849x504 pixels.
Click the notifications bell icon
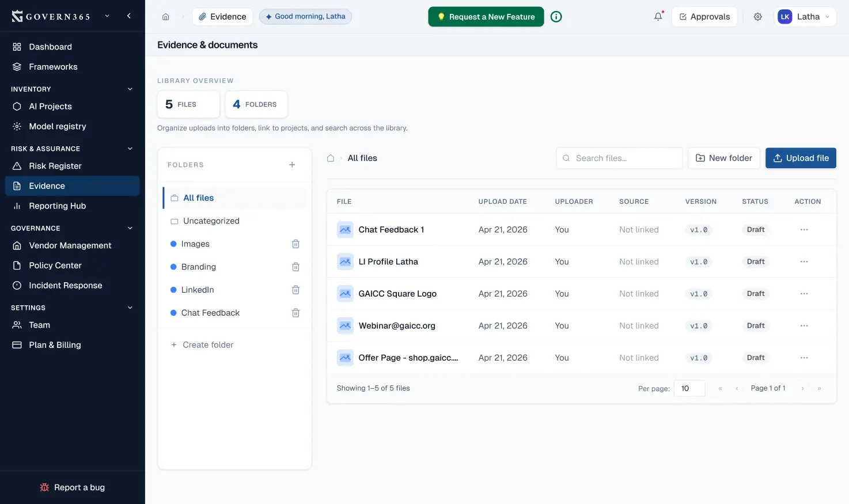point(658,17)
